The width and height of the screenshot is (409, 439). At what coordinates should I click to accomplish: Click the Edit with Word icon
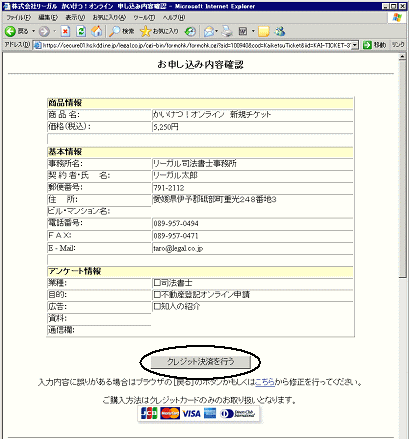coord(243,31)
